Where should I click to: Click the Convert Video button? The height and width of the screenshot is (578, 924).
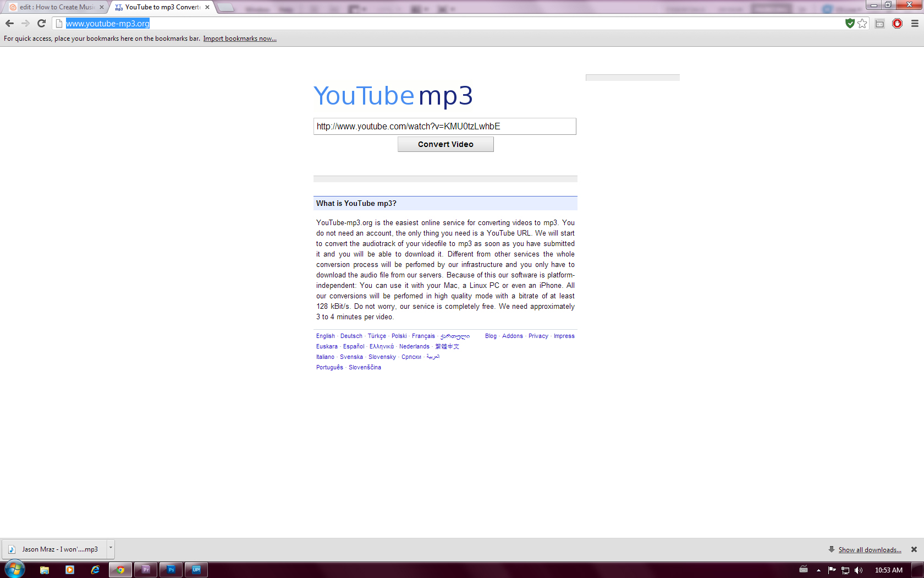coord(446,144)
